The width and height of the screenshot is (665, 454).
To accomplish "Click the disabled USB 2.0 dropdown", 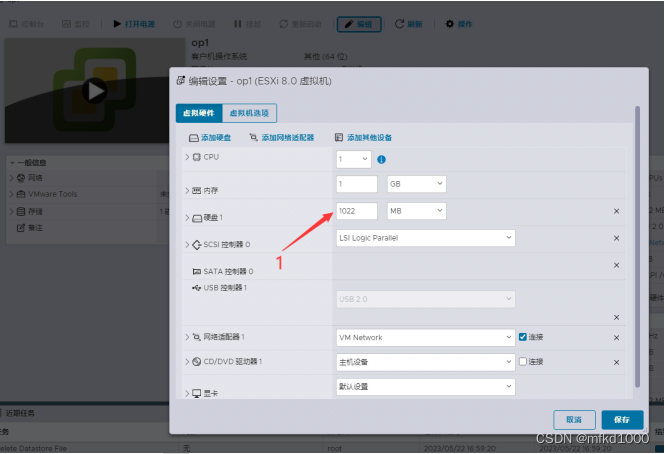I will 426,299.
